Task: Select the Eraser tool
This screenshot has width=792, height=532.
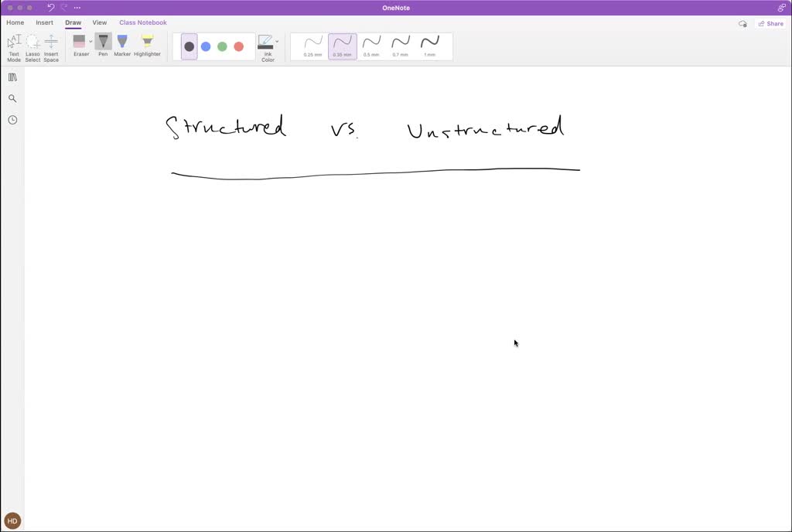Action: pyautogui.click(x=79, y=43)
